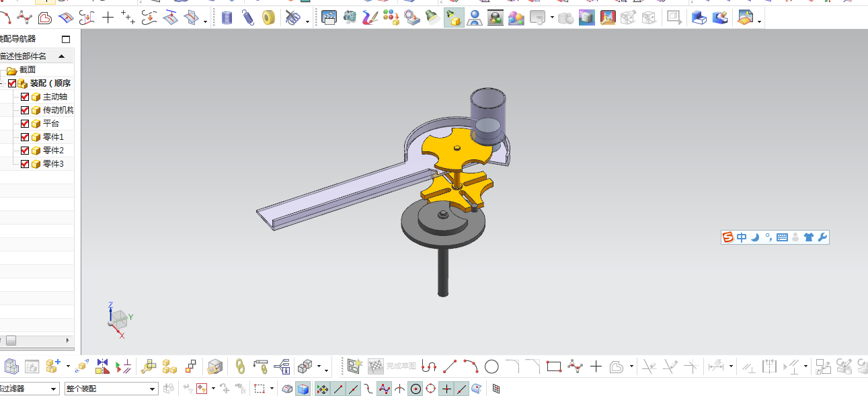Click the camera snapshot icon
The height and width of the screenshot is (396, 868).
[x=350, y=17]
